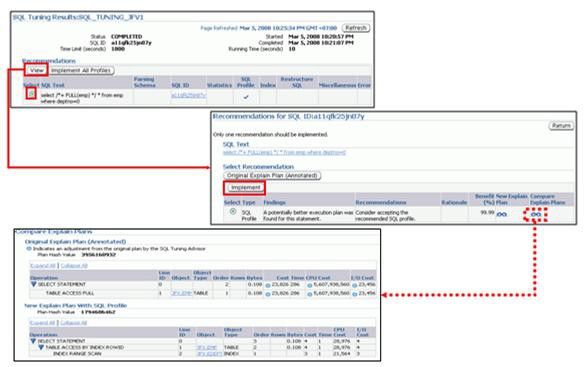Open the SQL Text link under Recommendations
This screenshot has width=587, height=367.
284,152
